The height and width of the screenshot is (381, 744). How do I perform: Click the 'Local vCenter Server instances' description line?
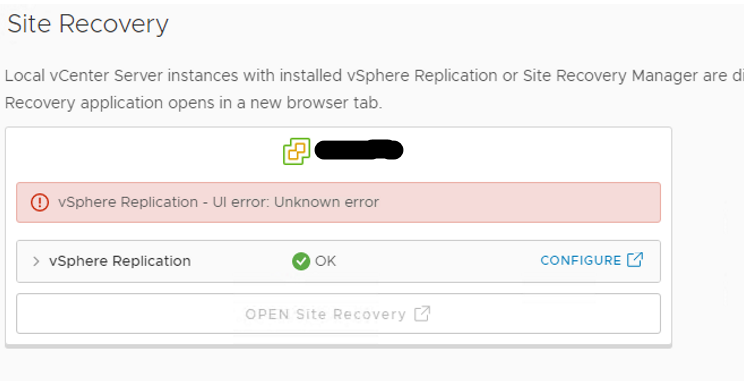[374, 76]
